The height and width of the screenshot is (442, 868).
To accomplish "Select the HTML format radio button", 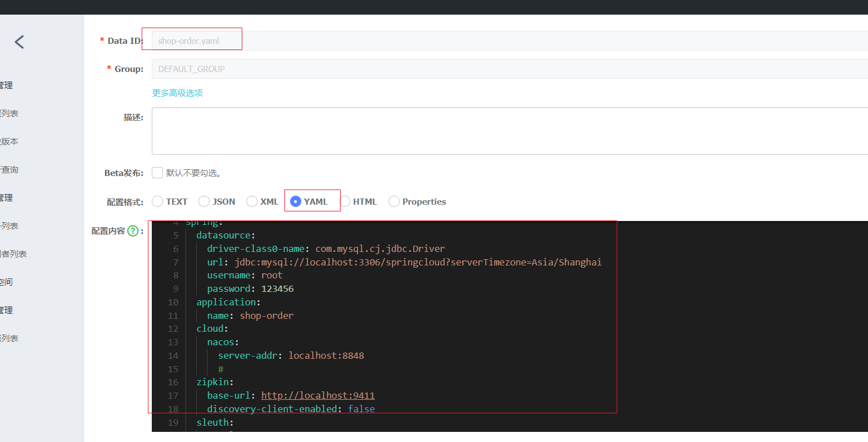I will (x=345, y=201).
